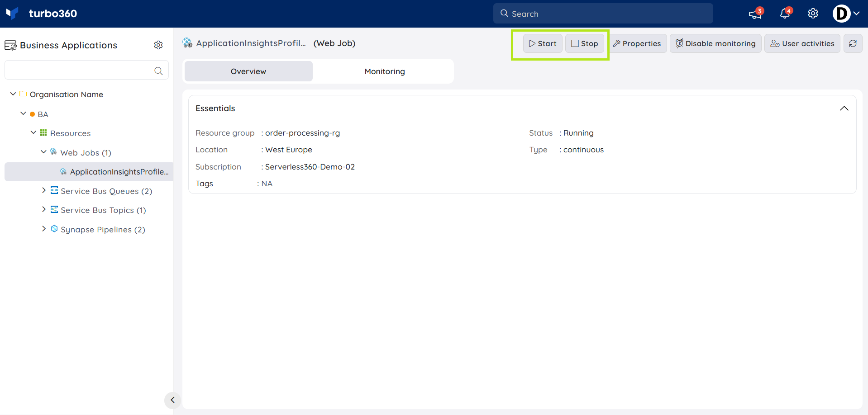Expand Service Bus Topics node
The image size is (868, 415).
pos(43,209)
